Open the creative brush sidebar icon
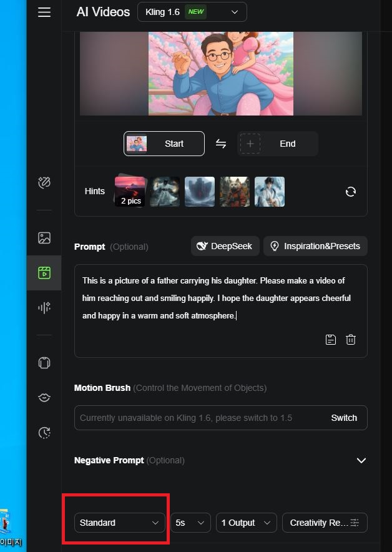This screenshot has height=552, width=392. tap(44, 183)
